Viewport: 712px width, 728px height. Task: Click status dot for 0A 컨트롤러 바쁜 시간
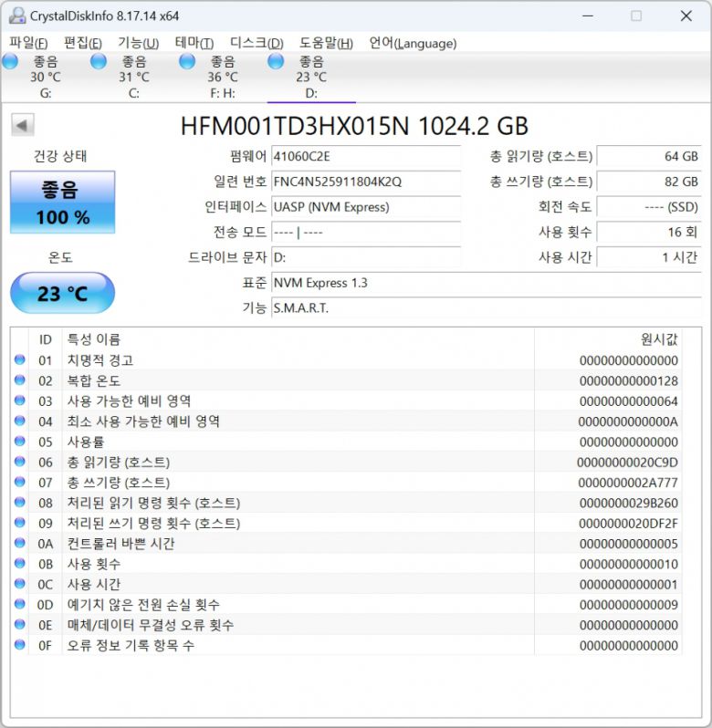coord(19,543)
